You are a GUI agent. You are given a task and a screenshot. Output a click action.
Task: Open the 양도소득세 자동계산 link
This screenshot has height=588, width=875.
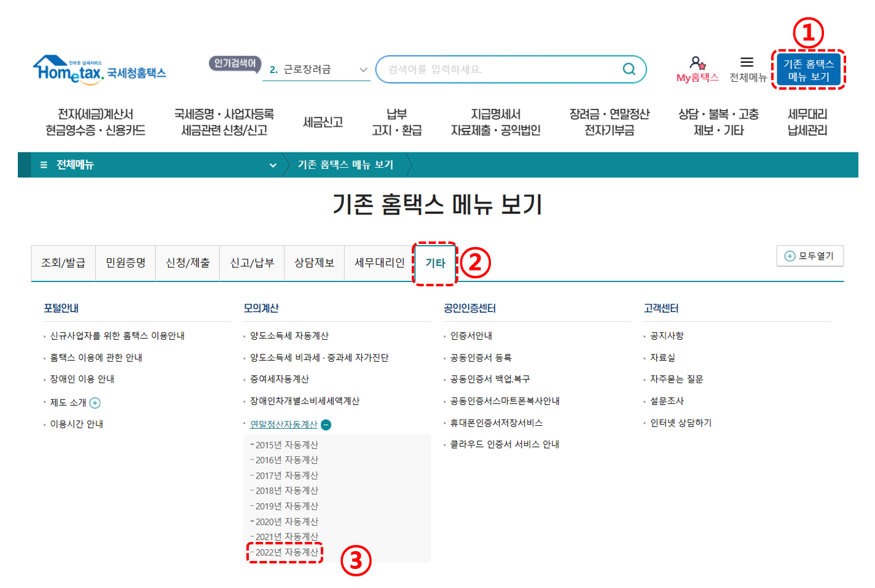(289, 335)
